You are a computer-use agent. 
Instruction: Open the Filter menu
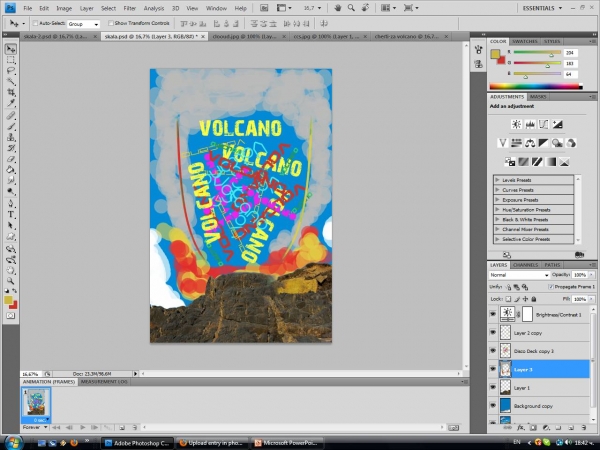130,8
